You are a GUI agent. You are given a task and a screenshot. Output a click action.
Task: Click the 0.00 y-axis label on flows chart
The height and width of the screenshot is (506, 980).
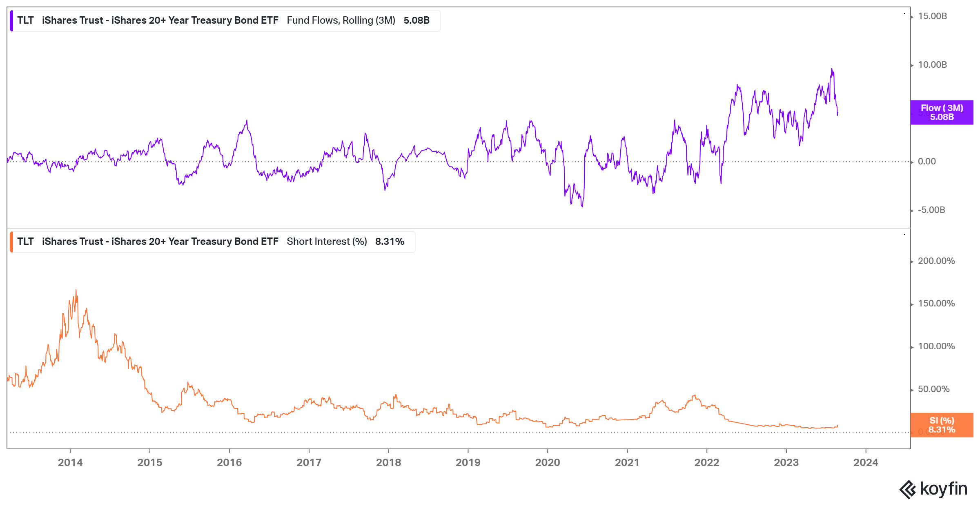(x=927, y=162)
